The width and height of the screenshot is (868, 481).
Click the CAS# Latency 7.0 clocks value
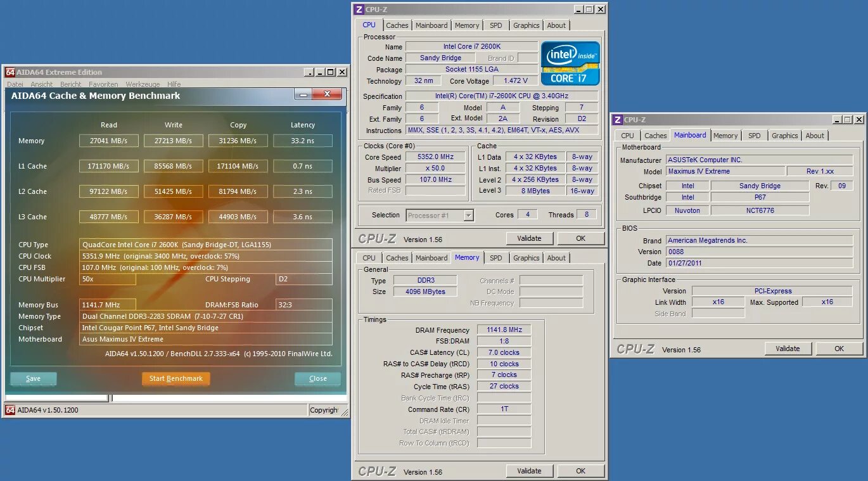(504, 352)
